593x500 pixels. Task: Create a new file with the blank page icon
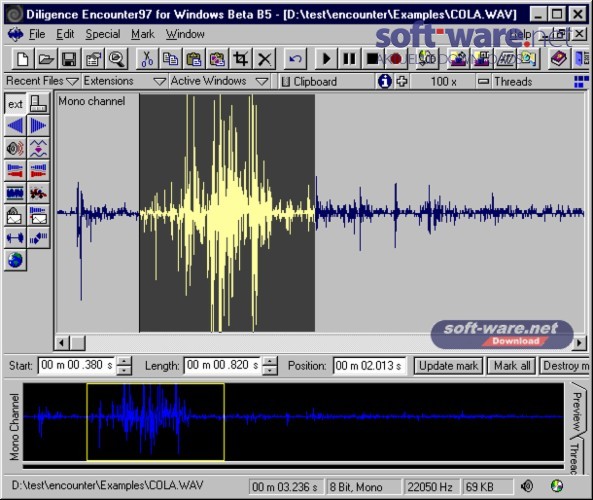(x=23, y=59)
